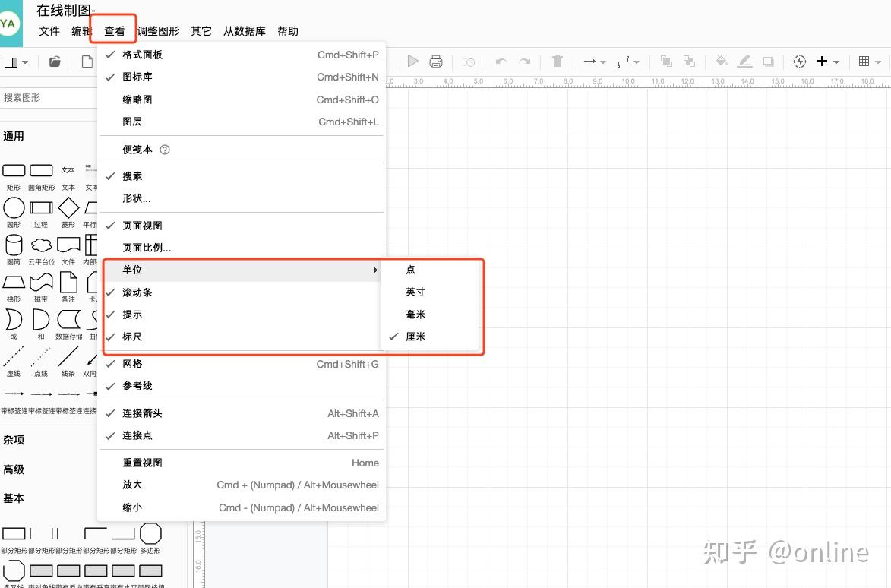The height and width of the screenshot is (588, 891).
Task: Pick the Diamond (菱形) shape
Action: tap(68, 207)
